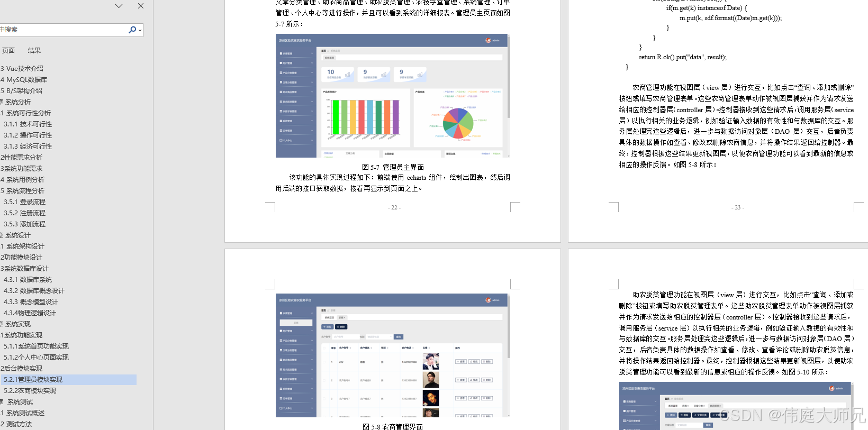Select heading 5.1.2个人中心页面实现
The height and width of the screenshot is (430, 868).
coord(37,358)
